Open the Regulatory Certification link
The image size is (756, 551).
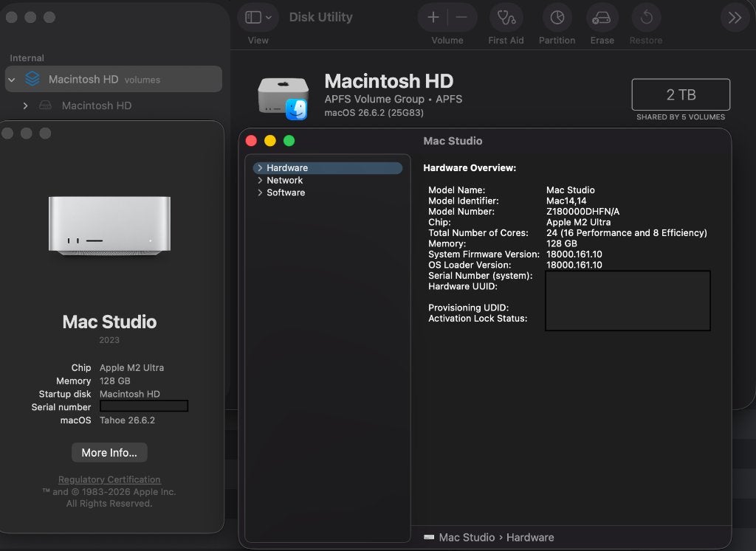pos(109,479)
